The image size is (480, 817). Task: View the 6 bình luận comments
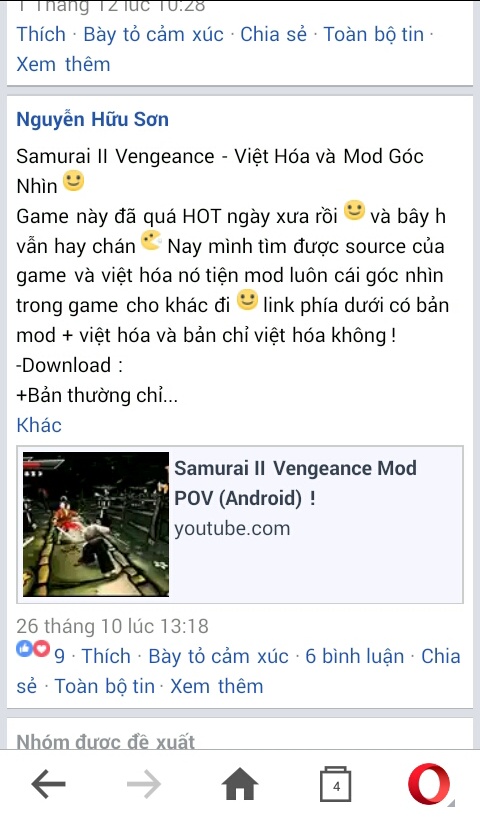(x=354, y=656)
